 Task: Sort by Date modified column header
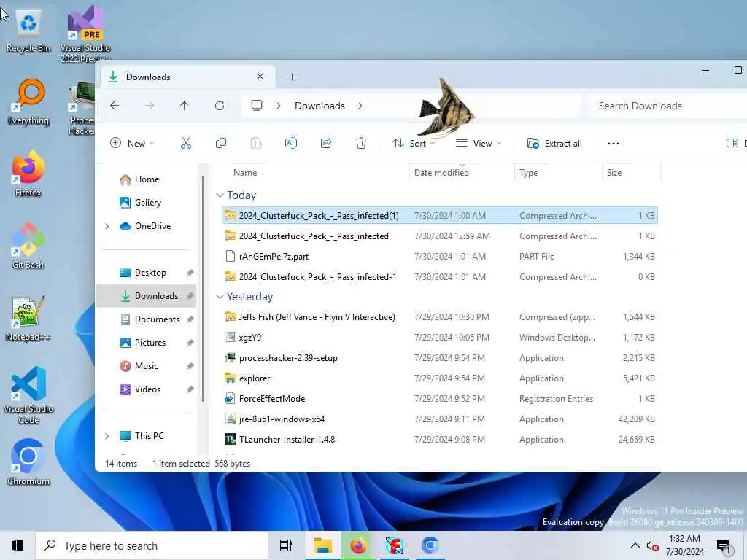point(441,173)
